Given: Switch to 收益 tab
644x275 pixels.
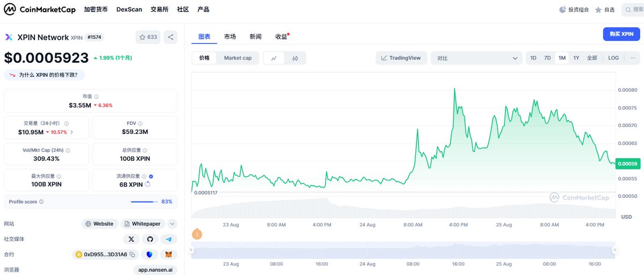Looking at the screenshot, I should click(282, 36).
